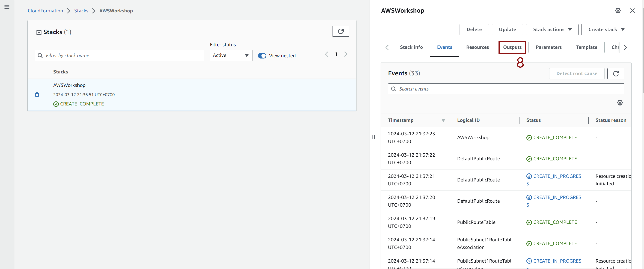This screenshot has width=644, height=269.
Task: Close the AWSWorkshop detail panel
Action: click(632, 11)
